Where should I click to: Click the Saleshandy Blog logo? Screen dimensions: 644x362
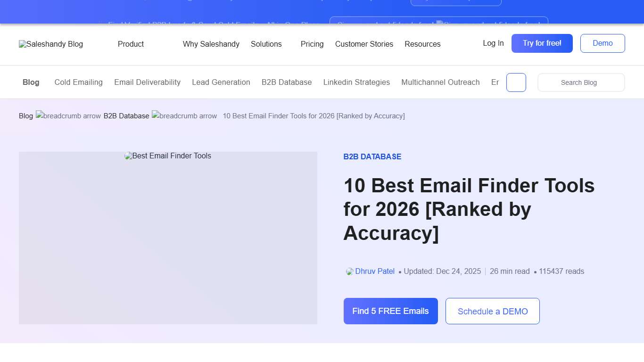click(50, 44)
